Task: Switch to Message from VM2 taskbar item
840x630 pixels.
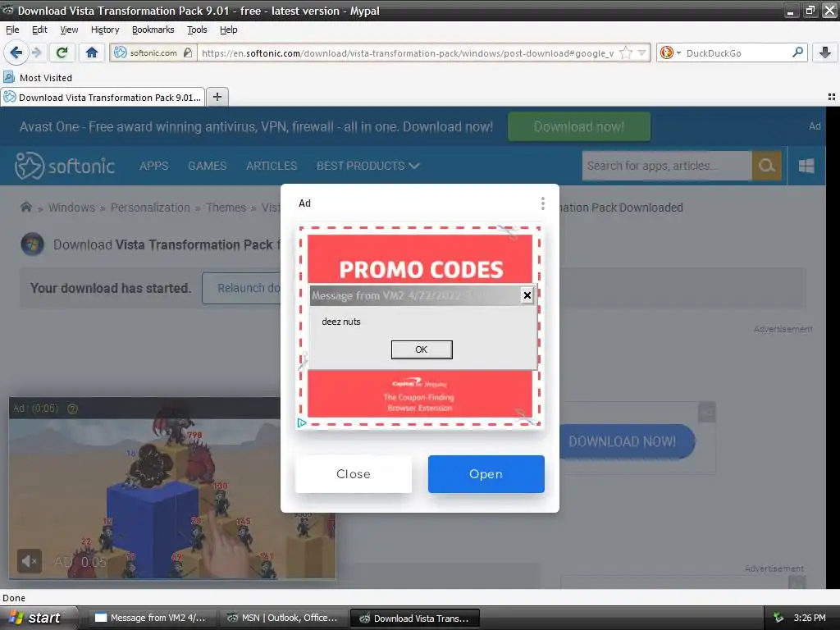Action: 151,618
